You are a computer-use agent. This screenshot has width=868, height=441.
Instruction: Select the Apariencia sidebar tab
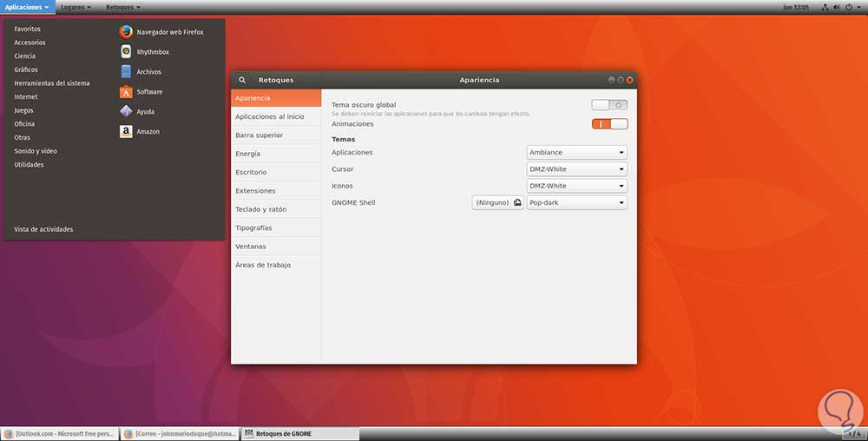coord(276,98)
